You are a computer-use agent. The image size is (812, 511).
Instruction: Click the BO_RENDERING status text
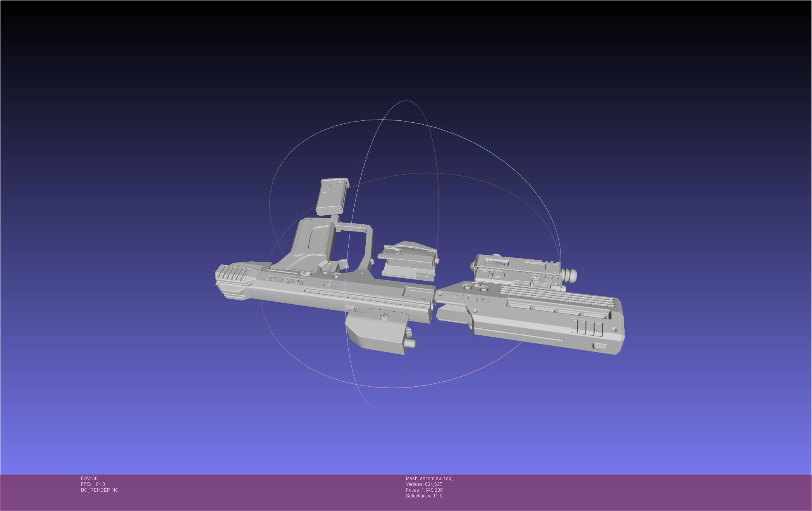click(x=99, y=490)
